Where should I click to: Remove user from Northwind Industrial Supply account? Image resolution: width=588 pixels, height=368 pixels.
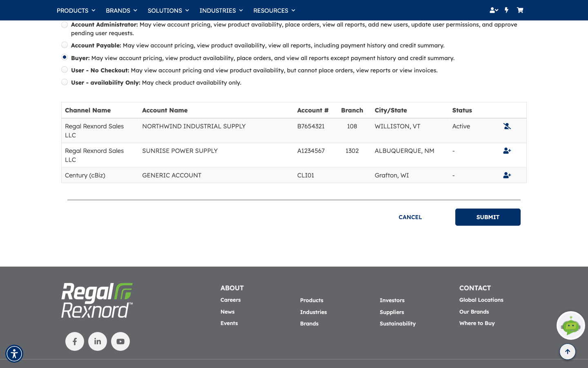pos(507,126)
